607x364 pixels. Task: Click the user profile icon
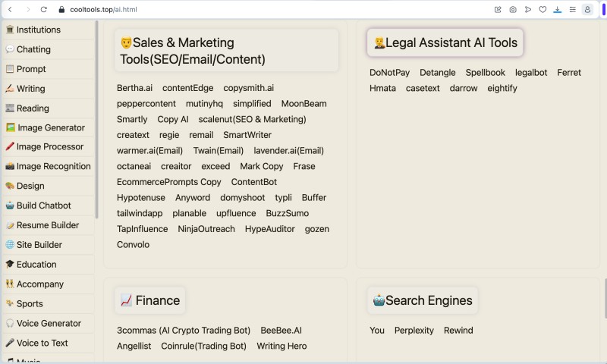(587, 10)
